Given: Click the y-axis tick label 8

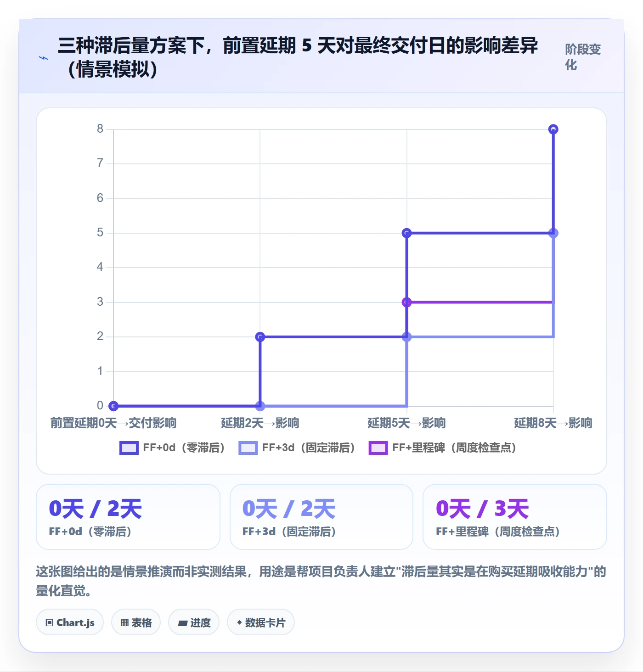Looking at the screenshot, I should [100, 129].
